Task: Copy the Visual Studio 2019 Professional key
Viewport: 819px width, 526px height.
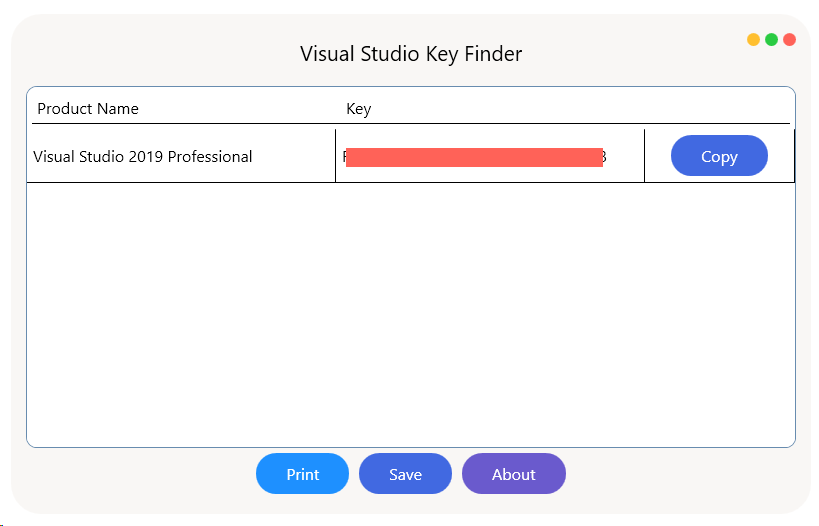Action: tap(719, 156)
